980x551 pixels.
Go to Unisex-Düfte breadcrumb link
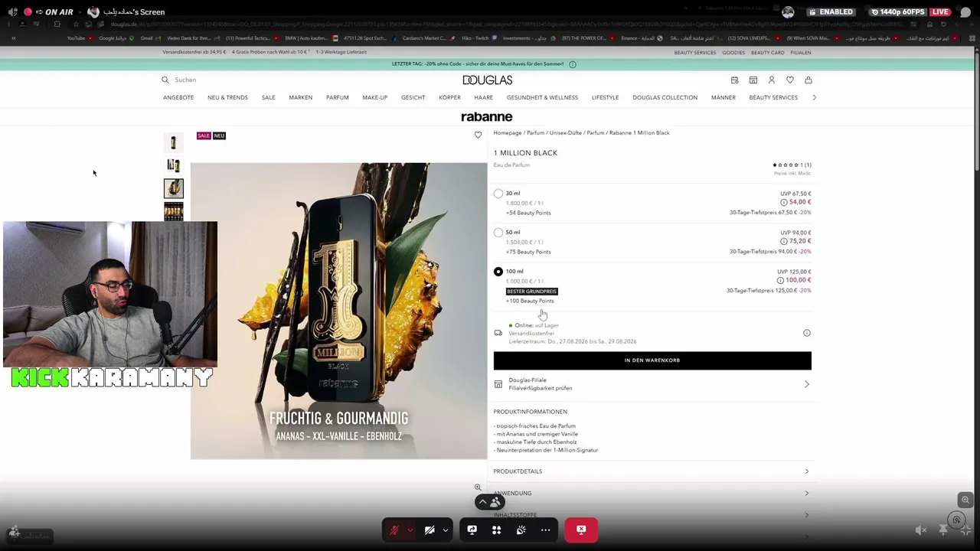[x=566, y=133]
